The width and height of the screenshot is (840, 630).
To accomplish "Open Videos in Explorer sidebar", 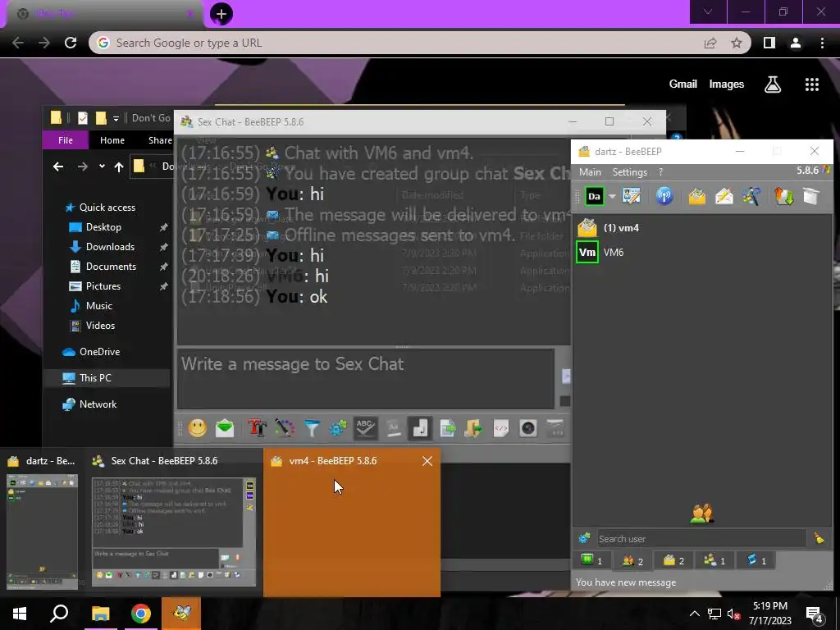I will pos(100,325).
